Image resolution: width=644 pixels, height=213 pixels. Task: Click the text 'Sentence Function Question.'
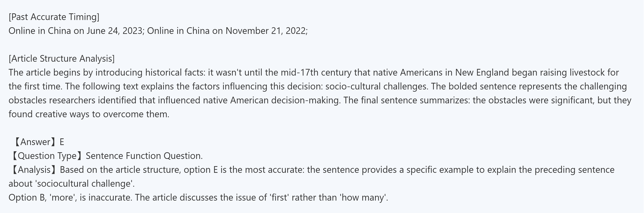144,156
